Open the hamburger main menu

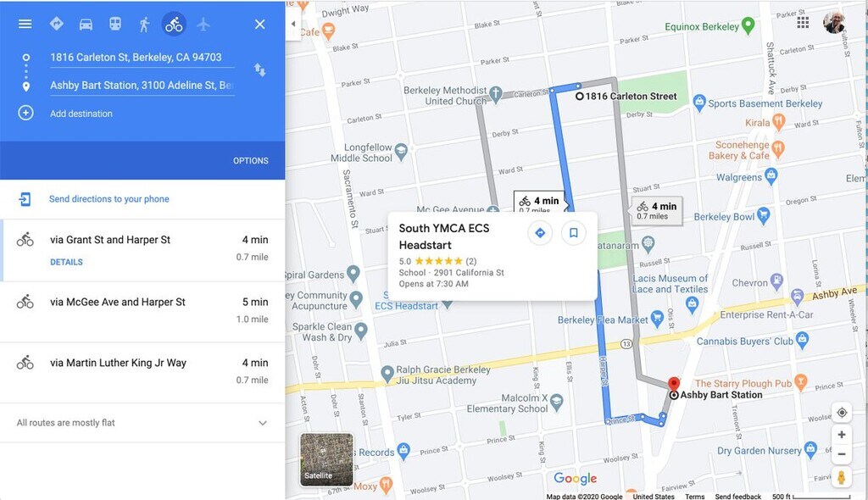[25, 24]
